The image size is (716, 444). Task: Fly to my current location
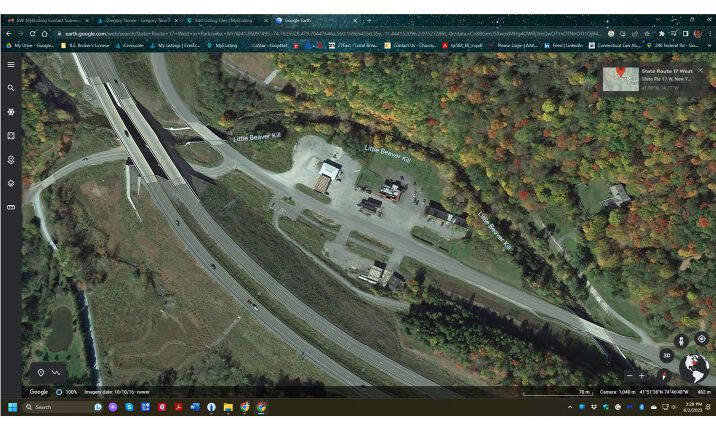click(701, 339)
